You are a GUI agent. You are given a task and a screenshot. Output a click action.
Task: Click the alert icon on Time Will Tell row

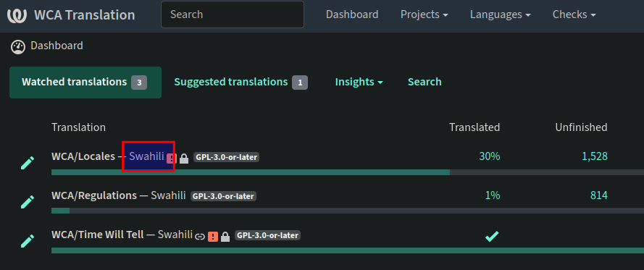[213, 237]
